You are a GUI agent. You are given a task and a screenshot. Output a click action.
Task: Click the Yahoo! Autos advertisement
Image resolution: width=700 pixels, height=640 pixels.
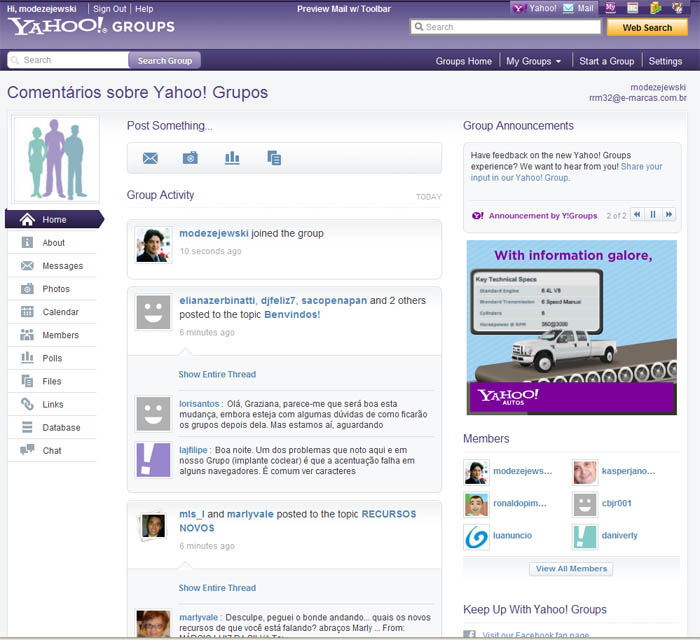click(571, 328)
